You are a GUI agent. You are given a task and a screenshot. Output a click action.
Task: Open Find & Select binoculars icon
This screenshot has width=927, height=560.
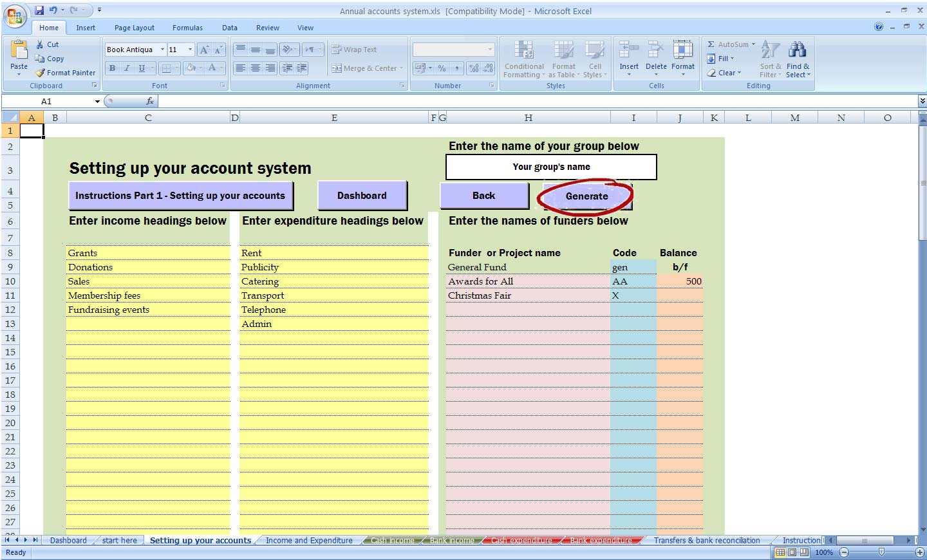coord(798,50)
